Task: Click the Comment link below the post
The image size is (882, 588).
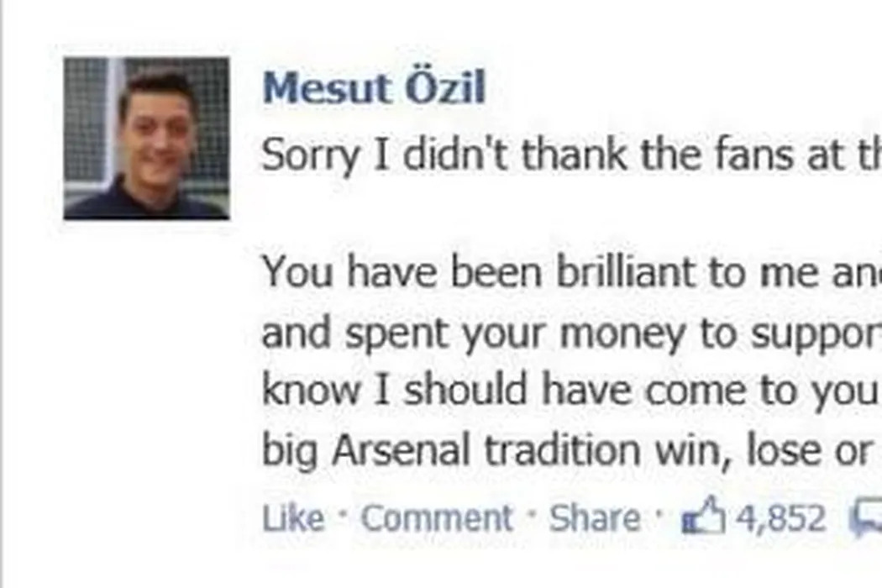Action: (x=437, y=518)
